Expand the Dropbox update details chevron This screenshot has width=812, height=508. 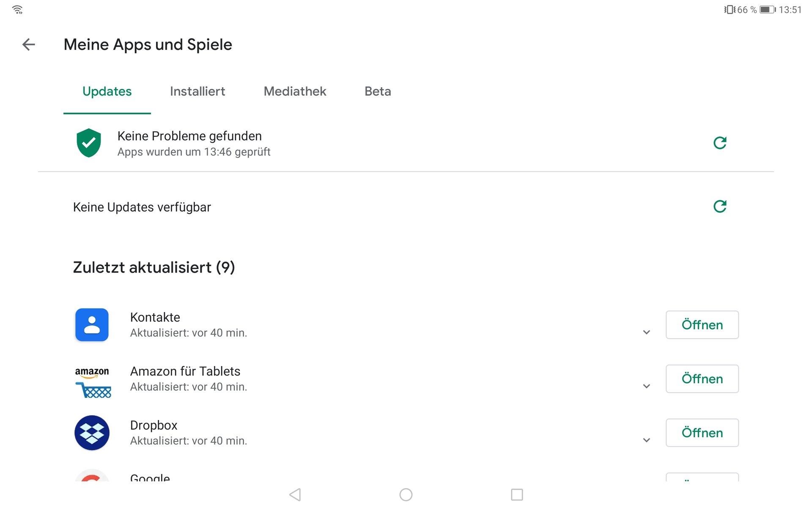tap(646, 440)
